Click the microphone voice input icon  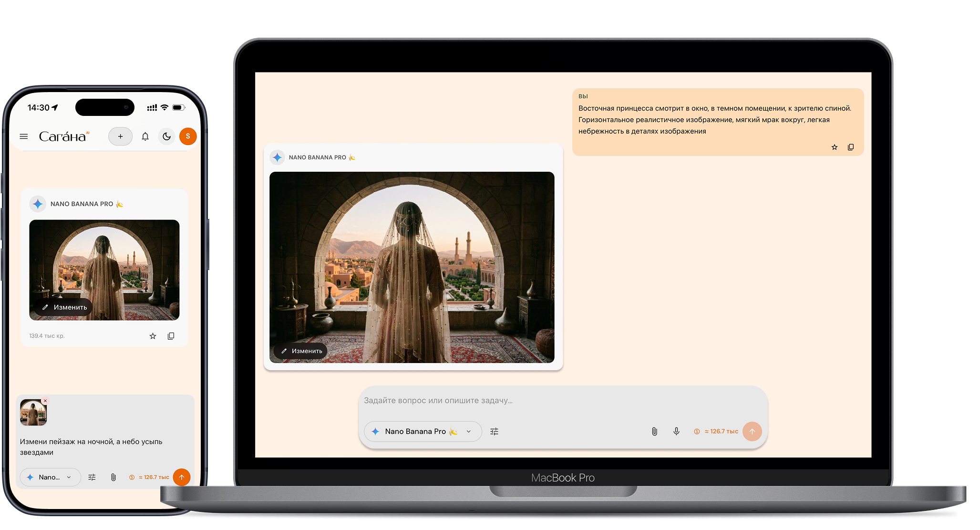click(x=676, y=431)
